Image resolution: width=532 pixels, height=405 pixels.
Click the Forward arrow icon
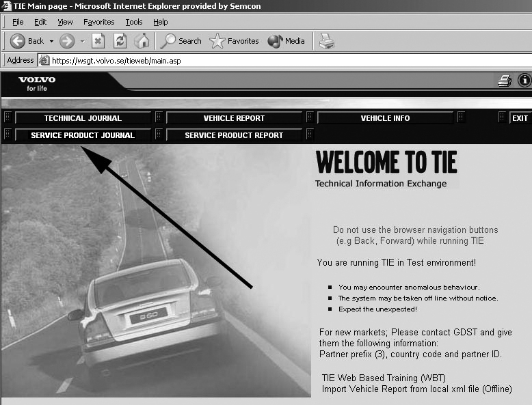tap(67, 41)
